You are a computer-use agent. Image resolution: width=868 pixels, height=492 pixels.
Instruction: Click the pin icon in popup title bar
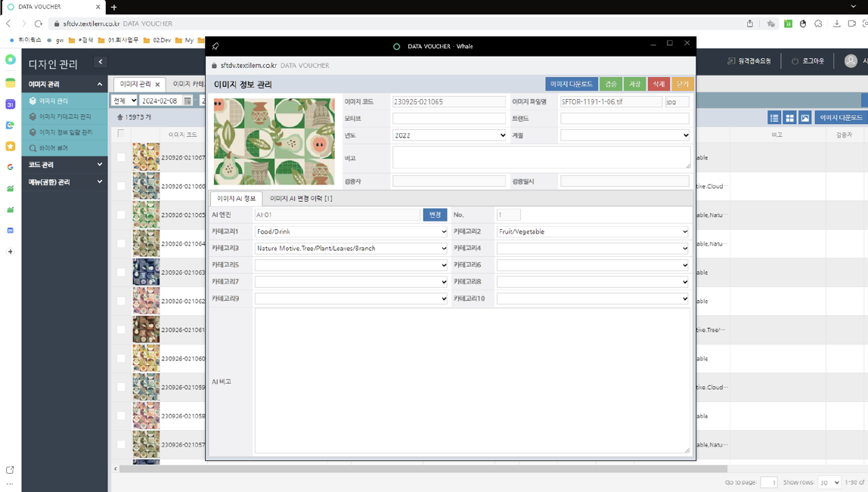point(215,46)
